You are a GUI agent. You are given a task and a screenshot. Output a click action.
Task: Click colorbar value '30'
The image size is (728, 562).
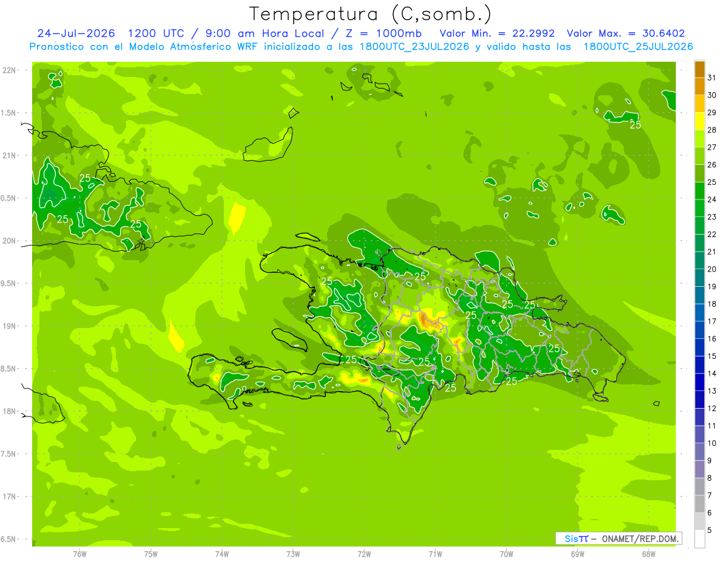pos(712,95)
